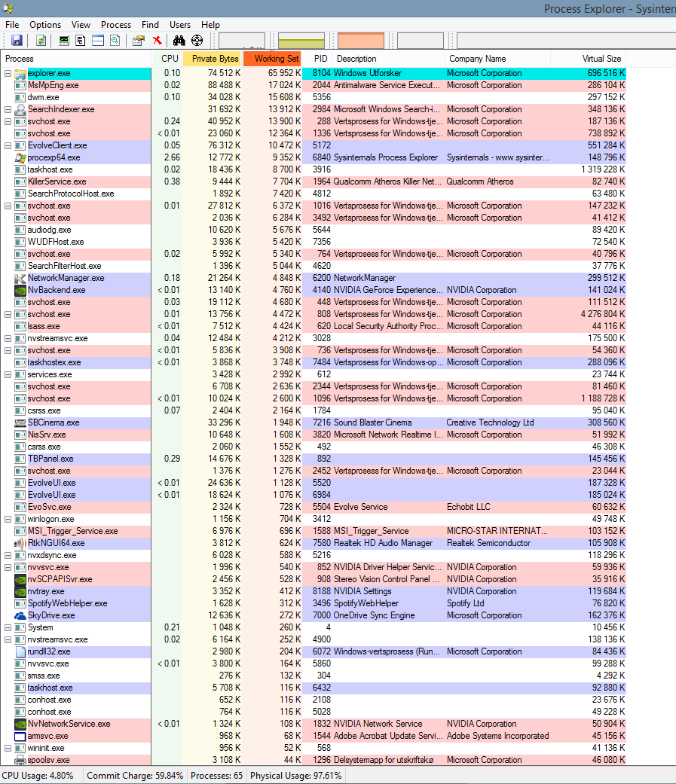This screenshot has width=676, height=784.
Task: Collapse the services.exe tree node
Action: [x=8, y=374]
